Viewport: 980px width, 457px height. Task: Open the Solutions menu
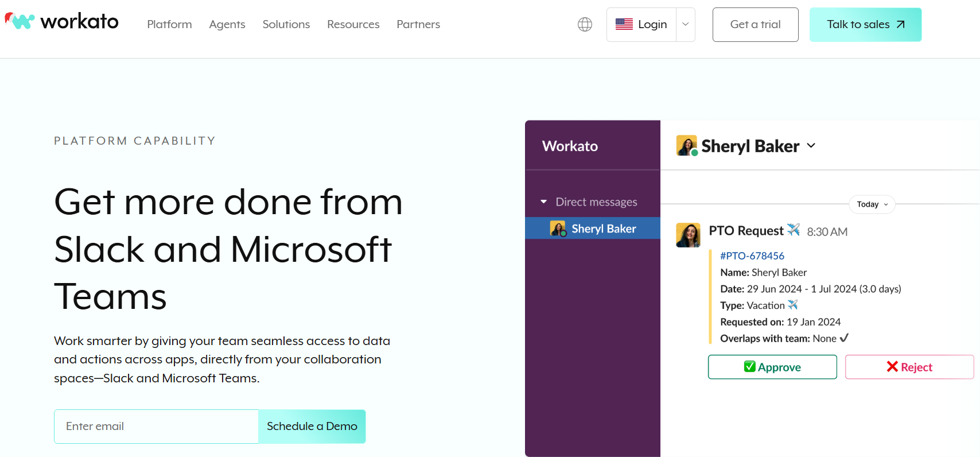(286, 24)
